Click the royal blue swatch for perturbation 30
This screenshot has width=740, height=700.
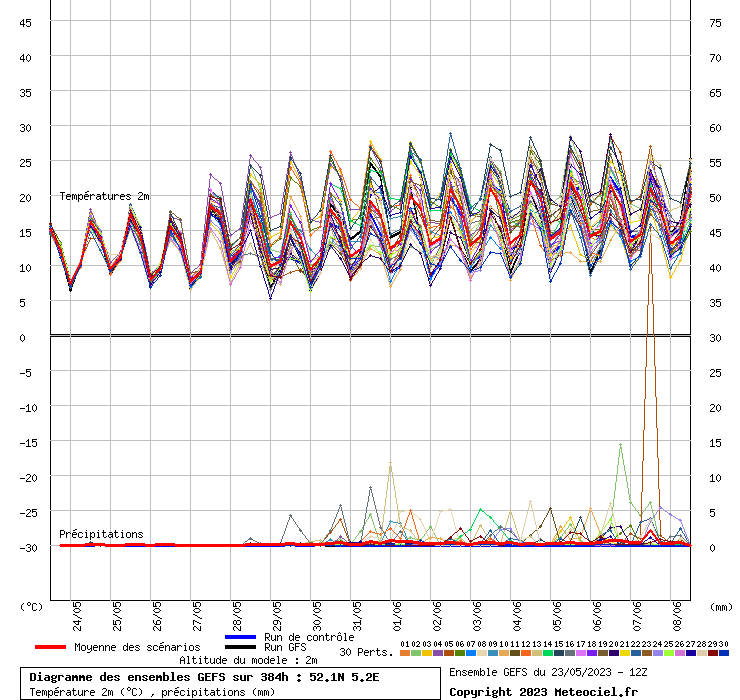[723, 653]
